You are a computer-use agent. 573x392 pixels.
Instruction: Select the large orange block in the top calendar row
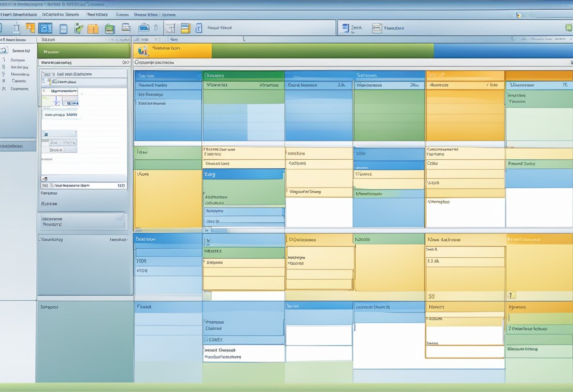pyautogui.click(x=465, y=114)
